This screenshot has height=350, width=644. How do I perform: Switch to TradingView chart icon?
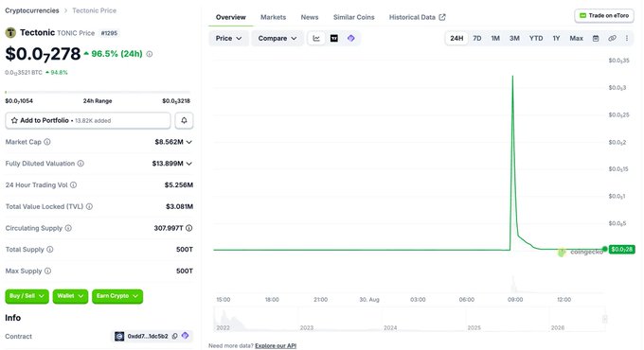334,38
